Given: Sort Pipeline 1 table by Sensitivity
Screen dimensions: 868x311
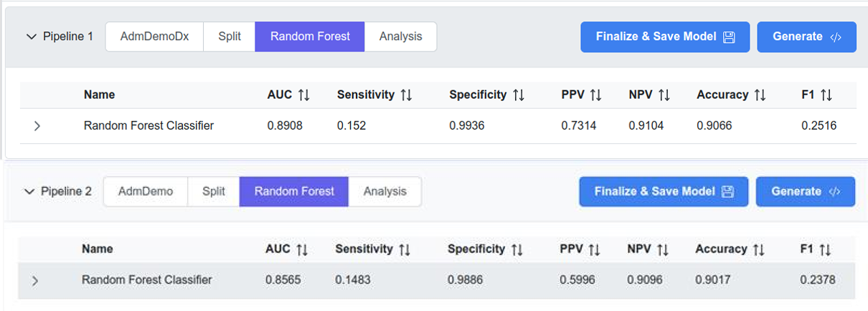Looking at the screenshot, I should click(406, 95).
